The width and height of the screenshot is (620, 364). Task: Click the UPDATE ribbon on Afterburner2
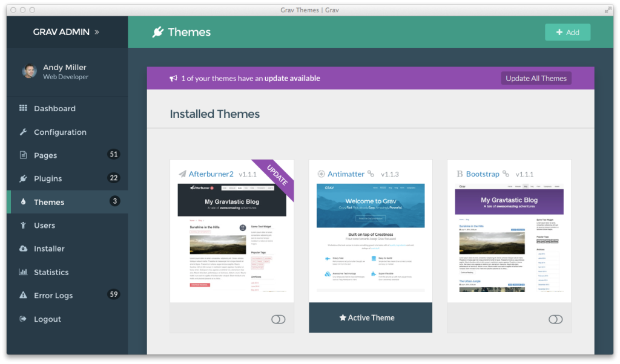277,175
